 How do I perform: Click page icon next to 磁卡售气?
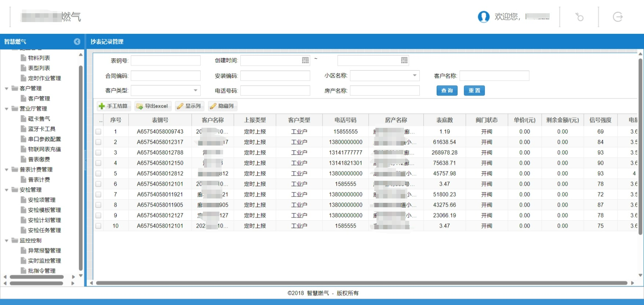23,119
